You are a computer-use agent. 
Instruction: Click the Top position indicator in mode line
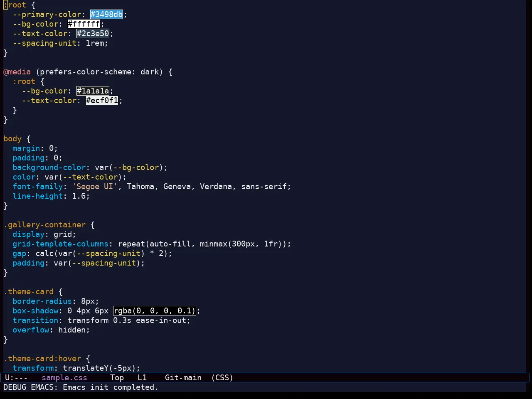click(x=117, y=378)
